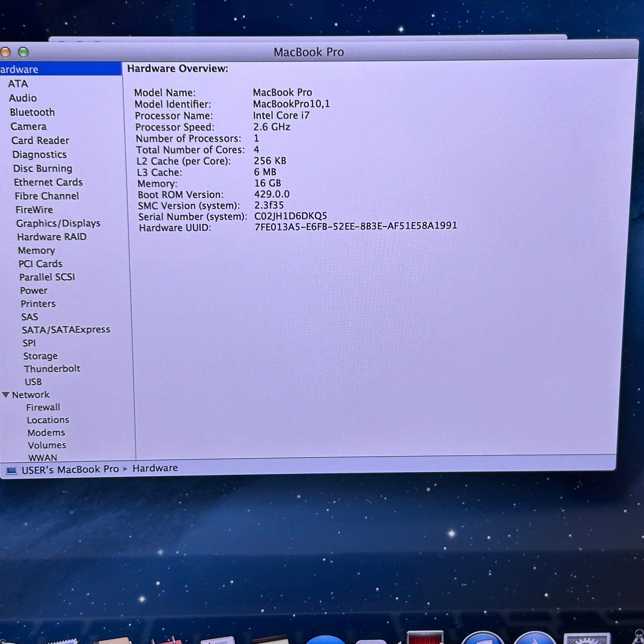Open the Audio section
Viewport: 644px width, 644px height.
(x=23, y=98)
